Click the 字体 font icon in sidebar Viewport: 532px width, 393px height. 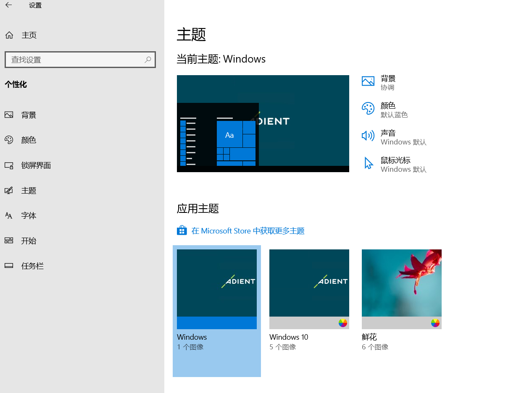[9, 215]
